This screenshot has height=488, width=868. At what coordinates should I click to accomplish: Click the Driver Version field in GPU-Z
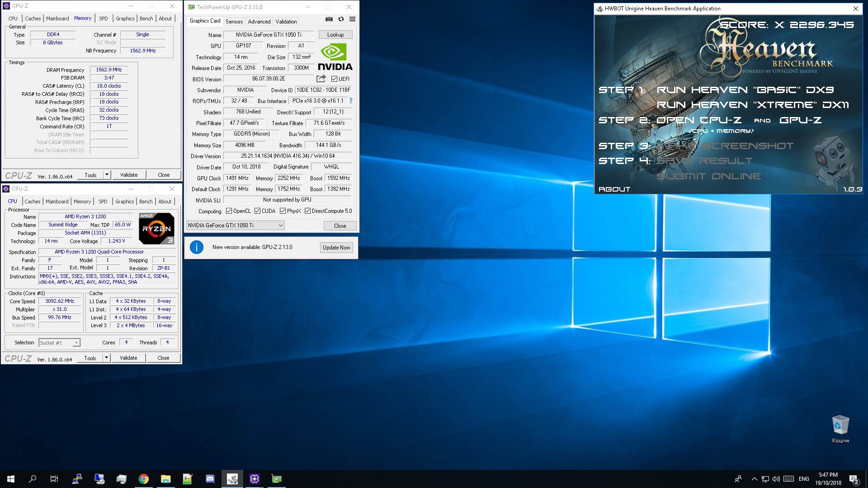(x=288, y=156)
